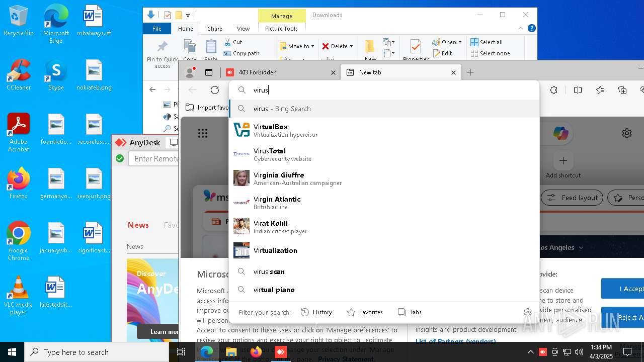Switch to View ribbon tab
This screenshot has width=644, height=362.
[243, 29]
